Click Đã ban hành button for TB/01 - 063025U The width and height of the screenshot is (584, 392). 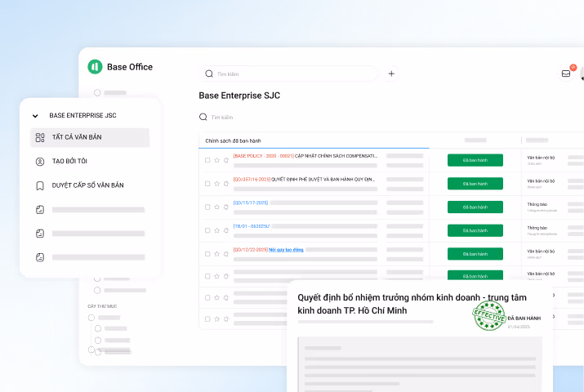pos(475,230)
